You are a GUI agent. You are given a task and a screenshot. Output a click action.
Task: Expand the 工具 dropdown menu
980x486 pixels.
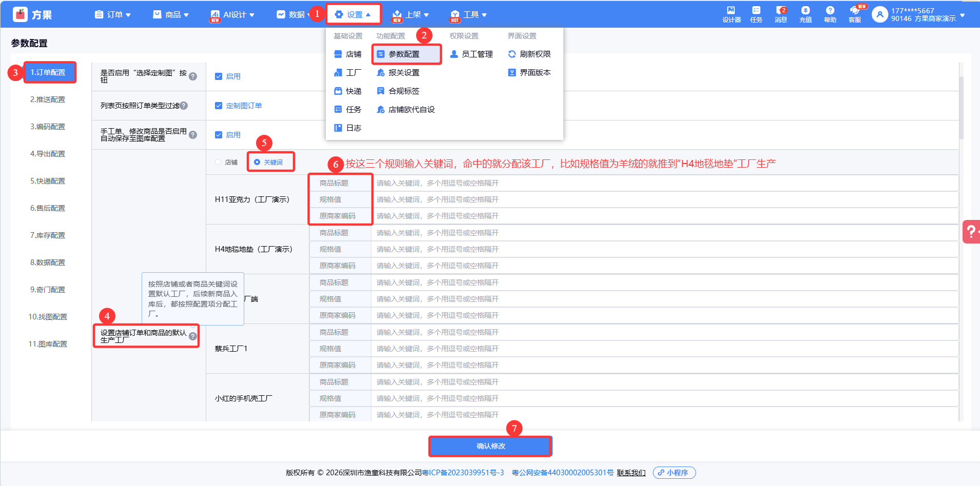tap(468, 15)
